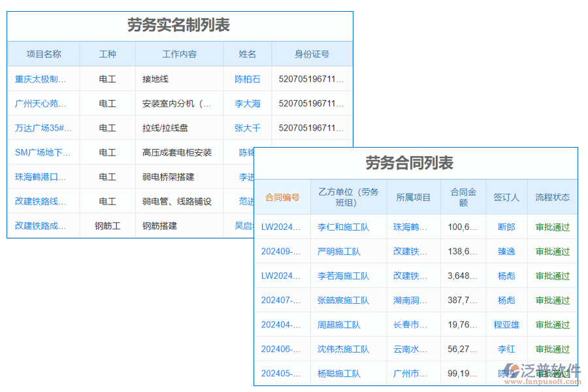Viewport: 588px width, 392px height.
Task: View contract 202409 details
Action: (x=282, y=251)
